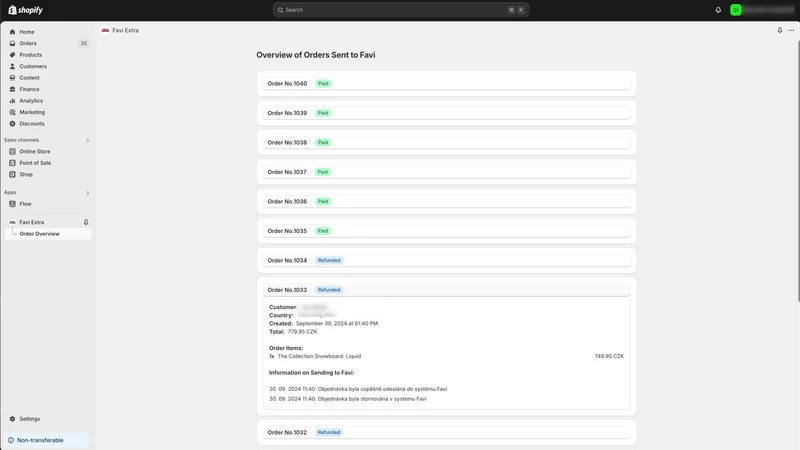This screenshot has width=800, height=450.
Task: Open the notifications bell in the top bar
Action: tap(718, 10)
